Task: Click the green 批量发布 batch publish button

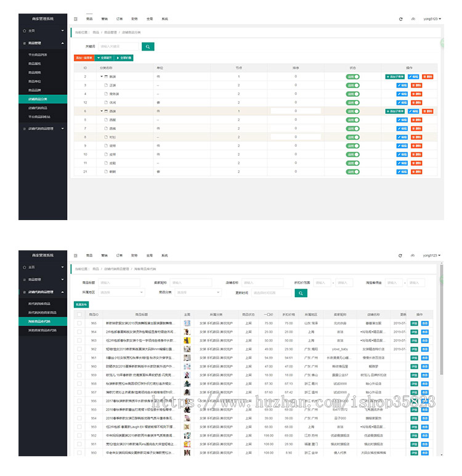Action: (x=81, y=305)
